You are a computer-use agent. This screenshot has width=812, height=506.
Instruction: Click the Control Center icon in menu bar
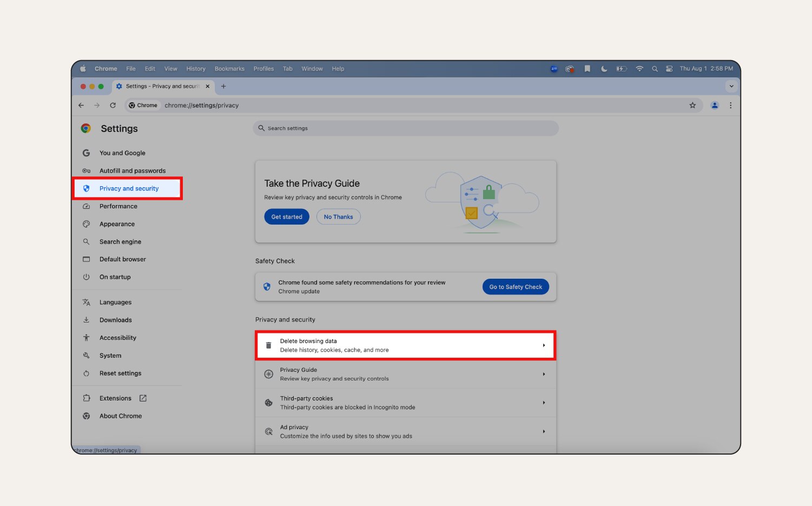pos(669,69)
